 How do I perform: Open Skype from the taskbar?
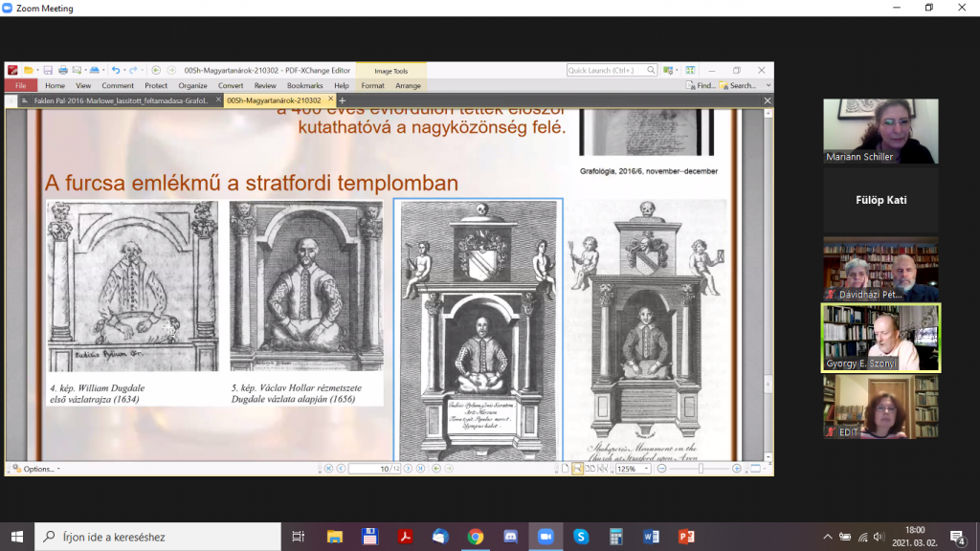pos(581,537)
